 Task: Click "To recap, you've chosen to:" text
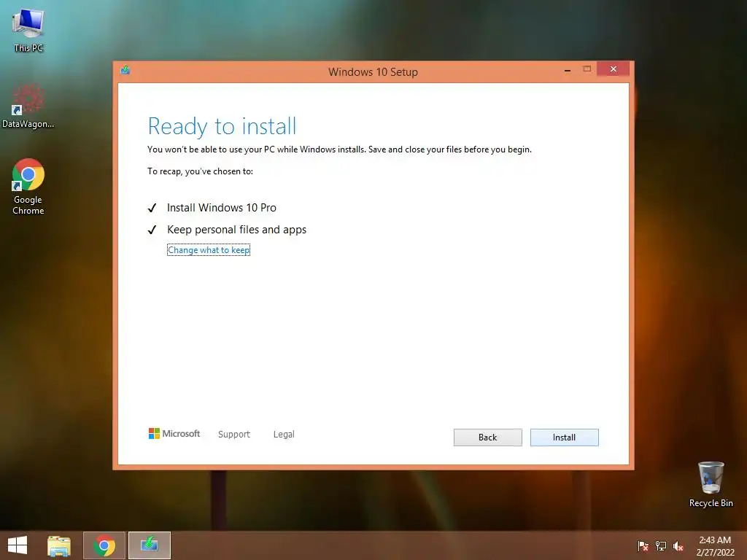pos(200,171)
